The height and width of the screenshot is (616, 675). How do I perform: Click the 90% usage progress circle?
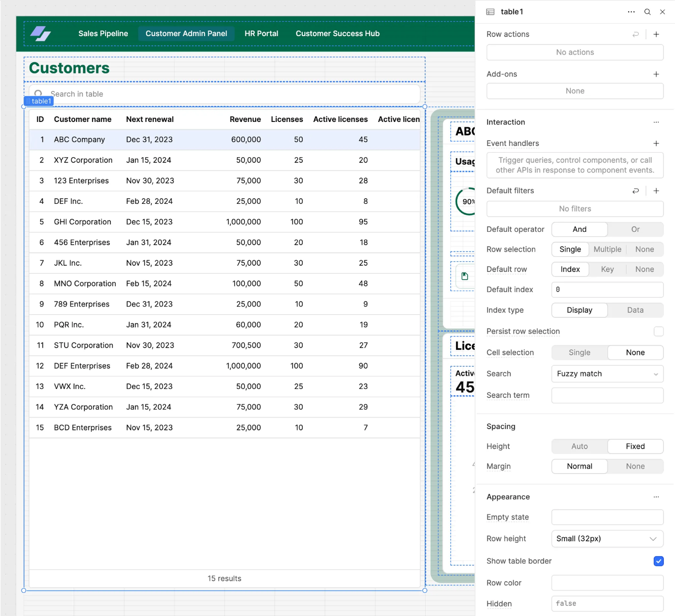click(466, 201)
